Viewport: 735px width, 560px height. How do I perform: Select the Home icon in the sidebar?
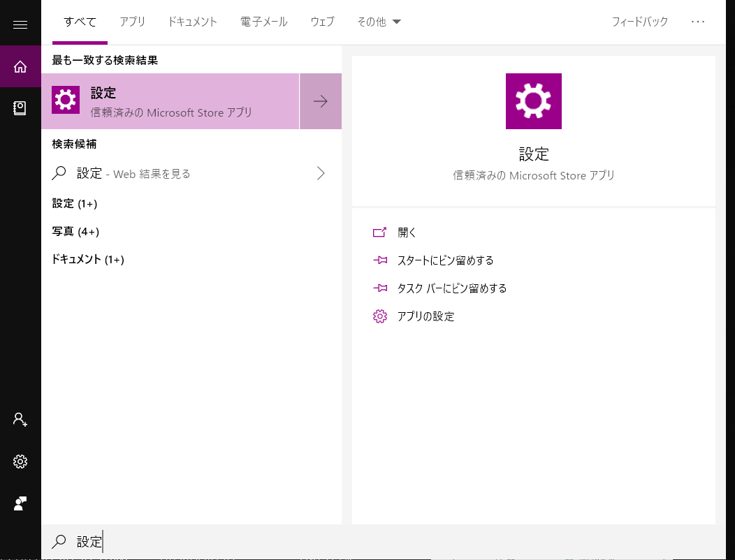pyautogui.click(x=20, y=66)
